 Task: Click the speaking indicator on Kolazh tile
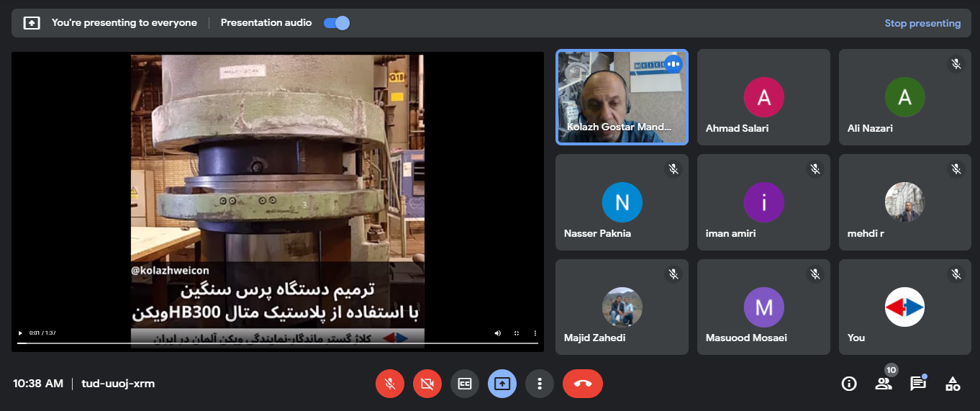pos(673,64)
